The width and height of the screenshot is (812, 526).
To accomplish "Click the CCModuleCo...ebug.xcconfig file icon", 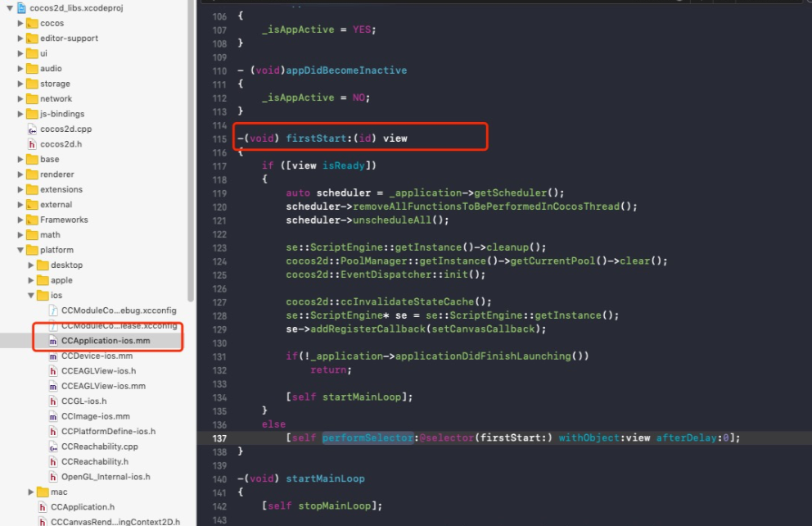I will 53,311.
